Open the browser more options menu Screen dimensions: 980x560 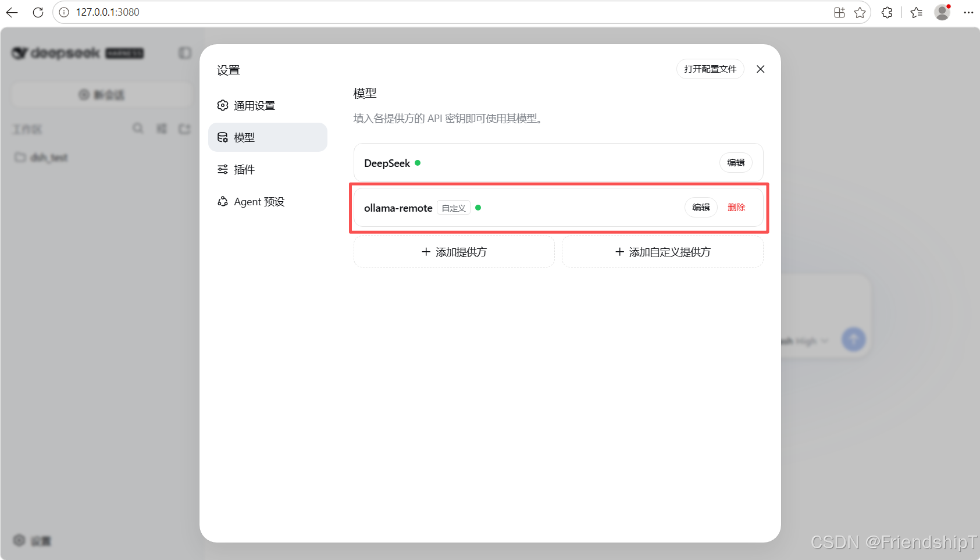968,12
